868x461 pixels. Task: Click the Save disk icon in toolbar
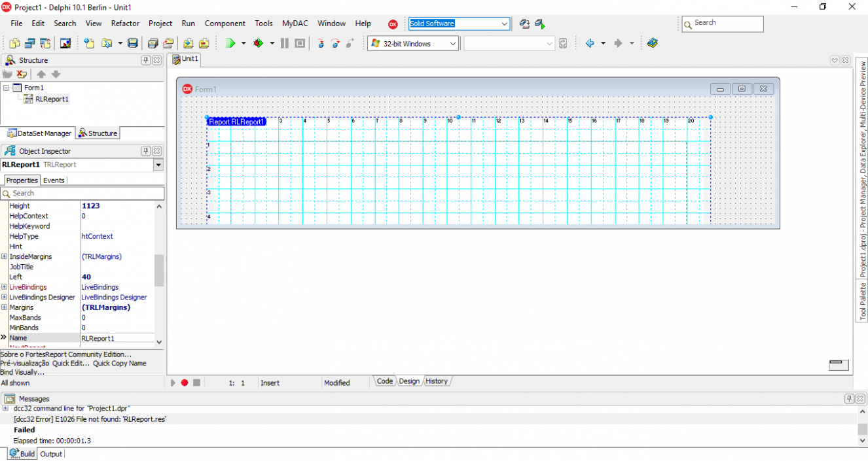pos(133,43)
